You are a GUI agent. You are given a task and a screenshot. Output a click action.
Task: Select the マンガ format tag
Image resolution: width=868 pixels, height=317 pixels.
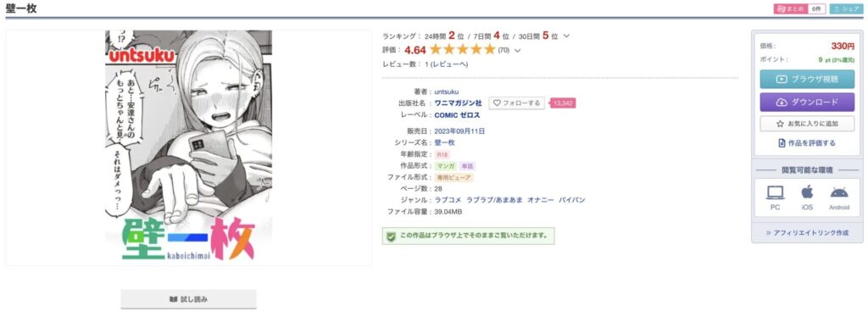pos(446,166)
